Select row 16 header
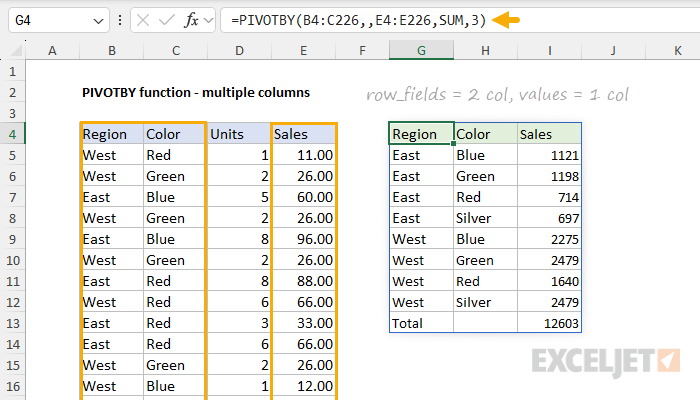 pyautogui.click(x=12, y=386)
